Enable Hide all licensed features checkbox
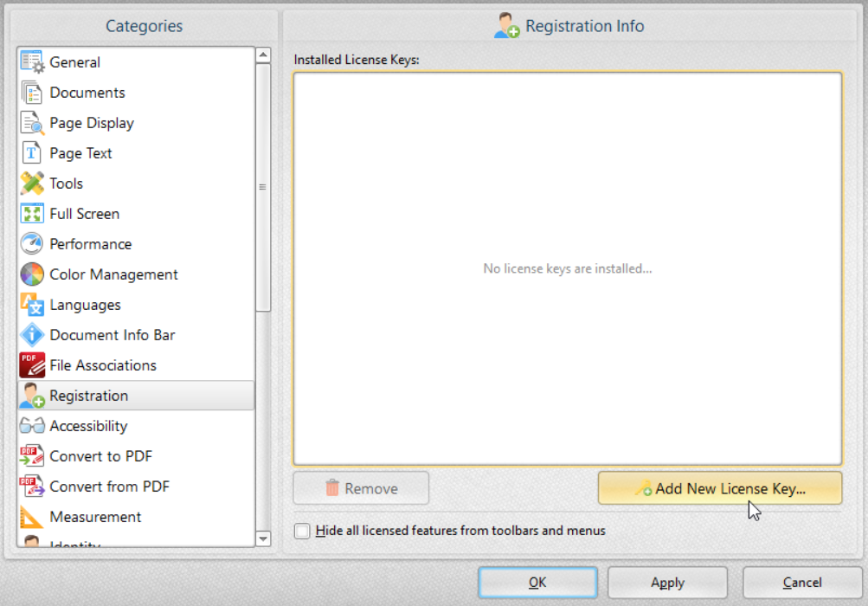868x606 pixels. coord(302,531)
